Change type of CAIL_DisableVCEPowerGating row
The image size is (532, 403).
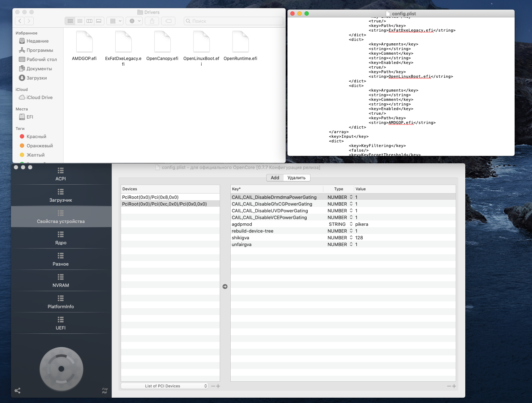pyautogui.click(x=340, y=217)
